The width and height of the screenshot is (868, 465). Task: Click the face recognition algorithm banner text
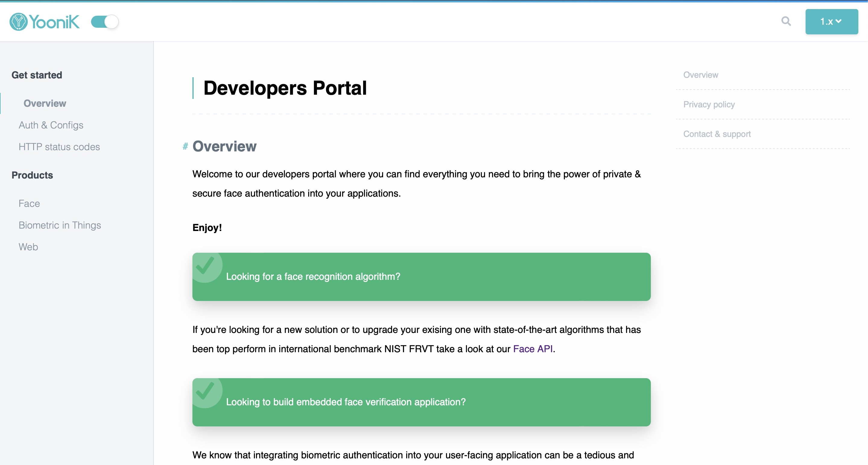(313, 277)
